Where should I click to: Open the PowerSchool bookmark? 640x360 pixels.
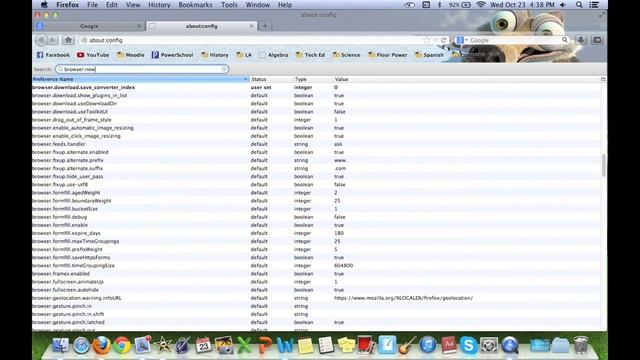tap(172, 55)
